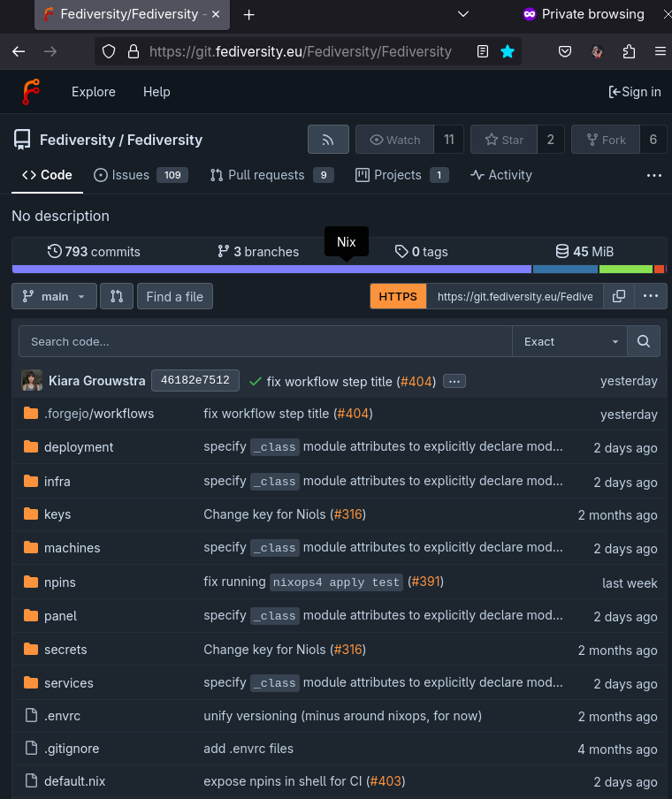Switch to the Issues tab

(141, 175)
